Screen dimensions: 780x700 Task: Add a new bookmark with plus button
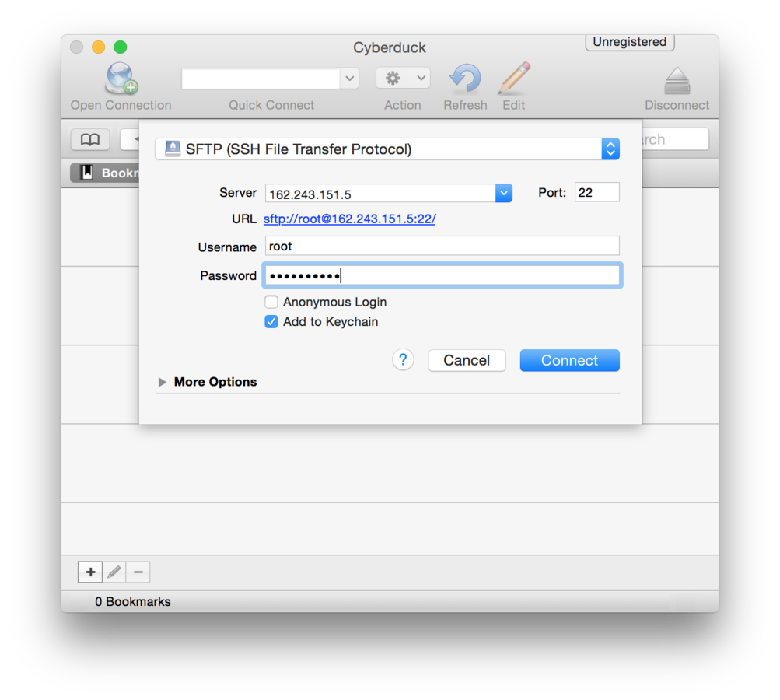pos(90,572)
